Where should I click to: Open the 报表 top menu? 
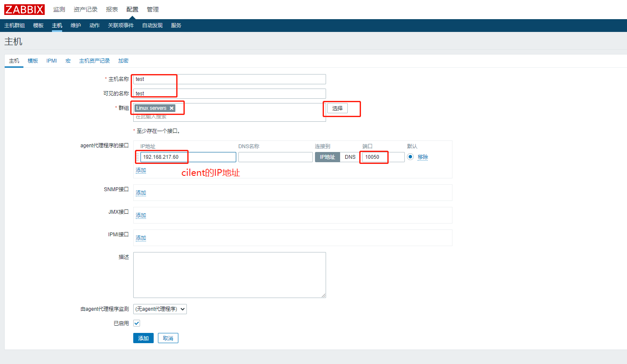pos(112,9)
